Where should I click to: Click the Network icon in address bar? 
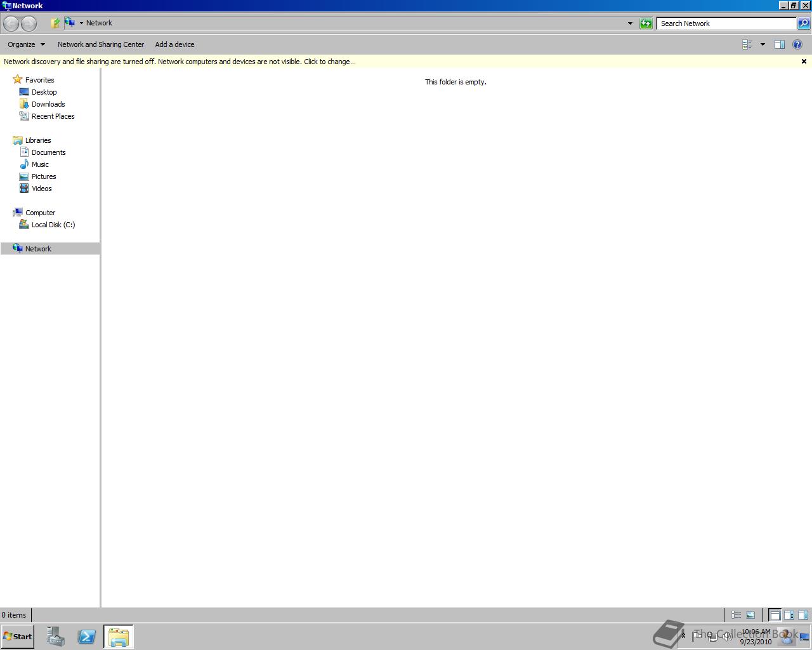pos(70,23)
